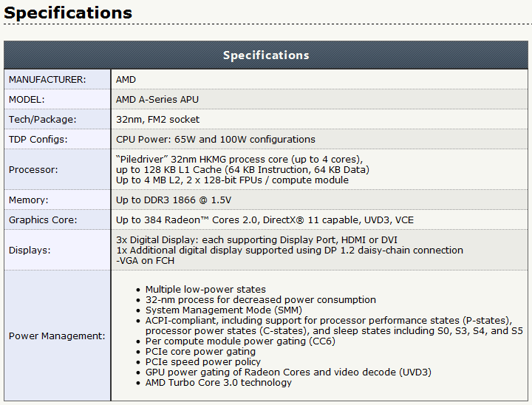Select the Per compute module power gating bullet
532x405 pixels.
(240, 341)
